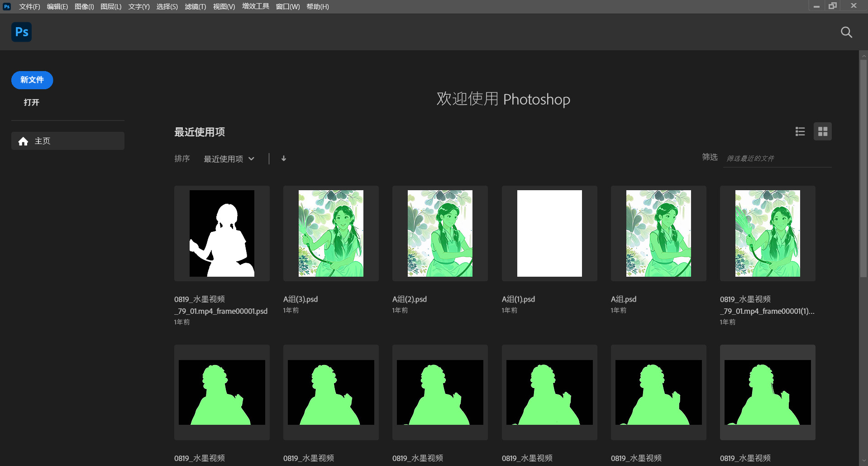Open the 文件(F) menu
The width and height of the screenshot is (868, 466).
29,7
